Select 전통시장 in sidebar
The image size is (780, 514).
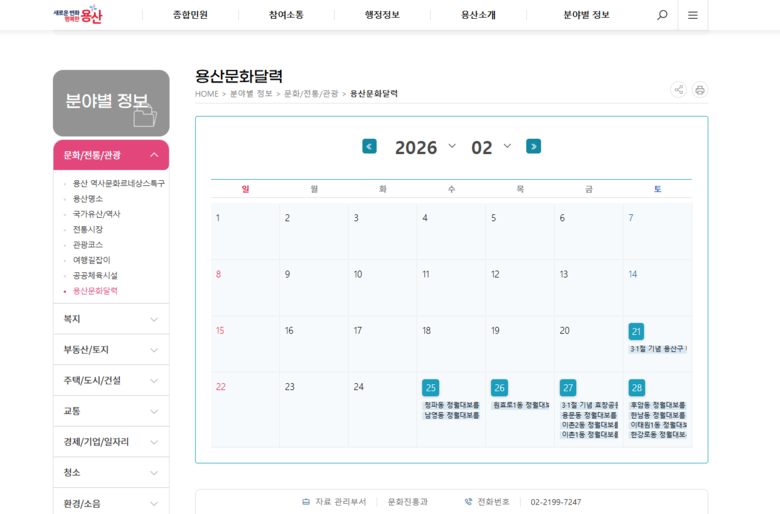(88, 229)
